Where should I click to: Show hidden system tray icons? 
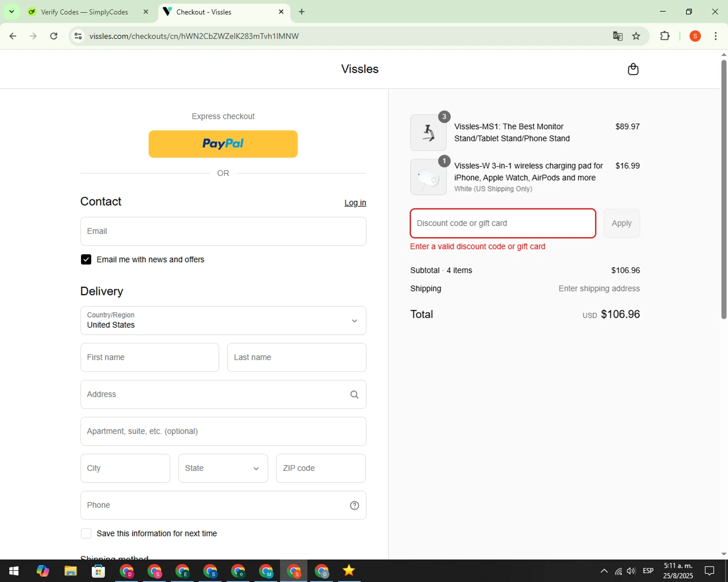[x=604, y=571]
